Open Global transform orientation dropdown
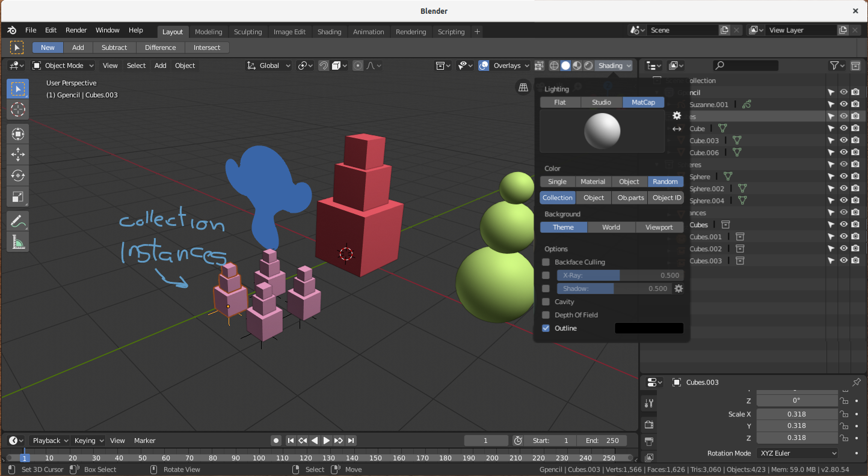 pyautogui.click(x=269, y=66)
